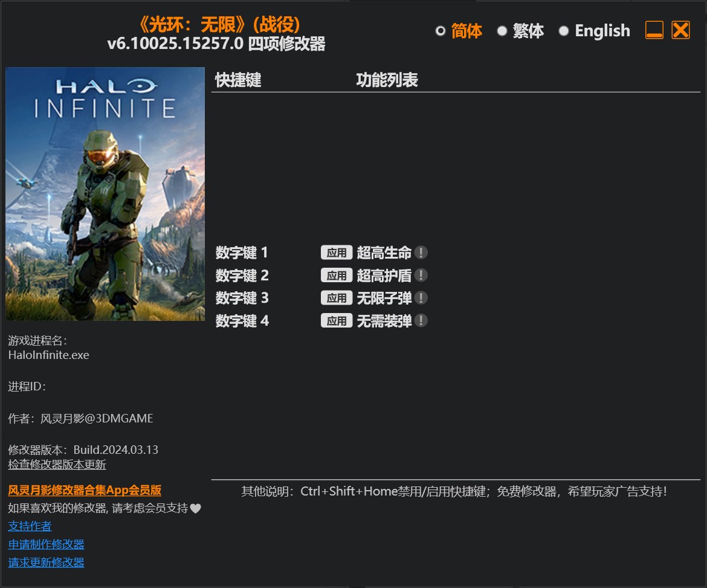The width and height of the screenshot is (707, 588).
Task: Click the Ctrl+Shift+Home note text
Action: click(454, 491)
